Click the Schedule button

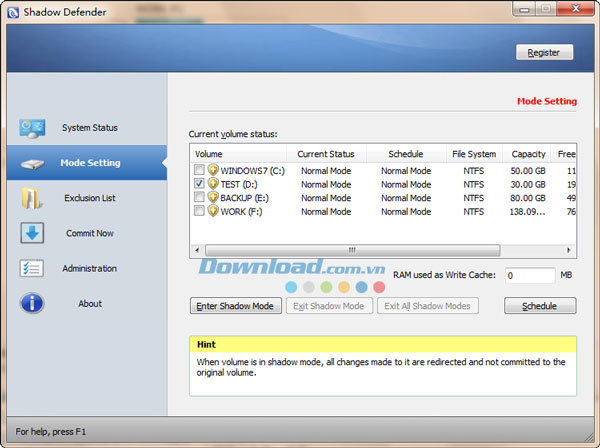click(540, 306)
